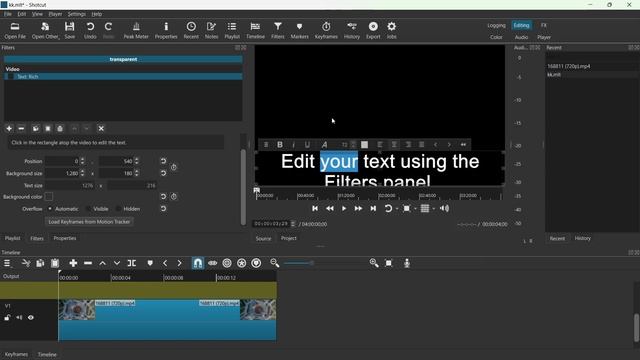Viewport: 640px width, 360px height.
Task: Toggle ripple markers on timeline
Action: click(256, 263)
